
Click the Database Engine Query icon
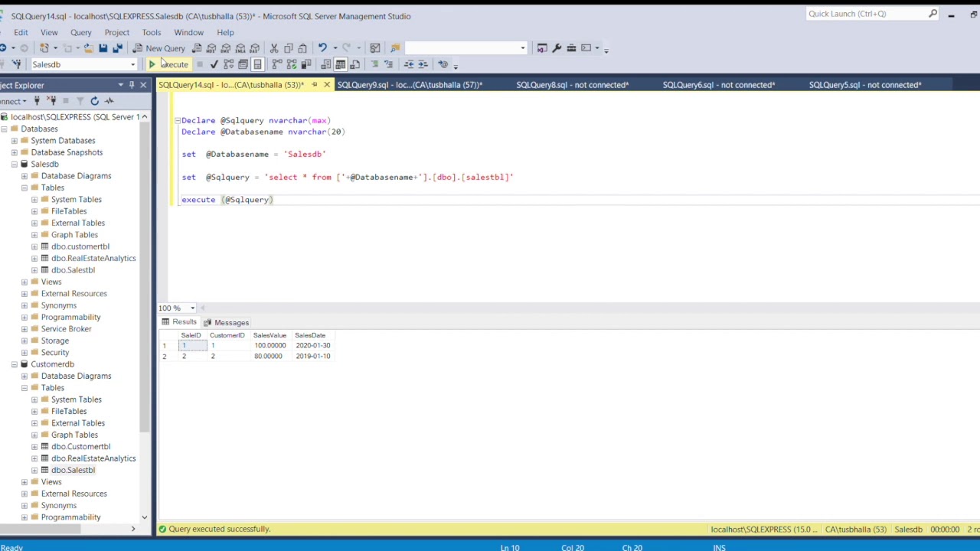[197, 48]
